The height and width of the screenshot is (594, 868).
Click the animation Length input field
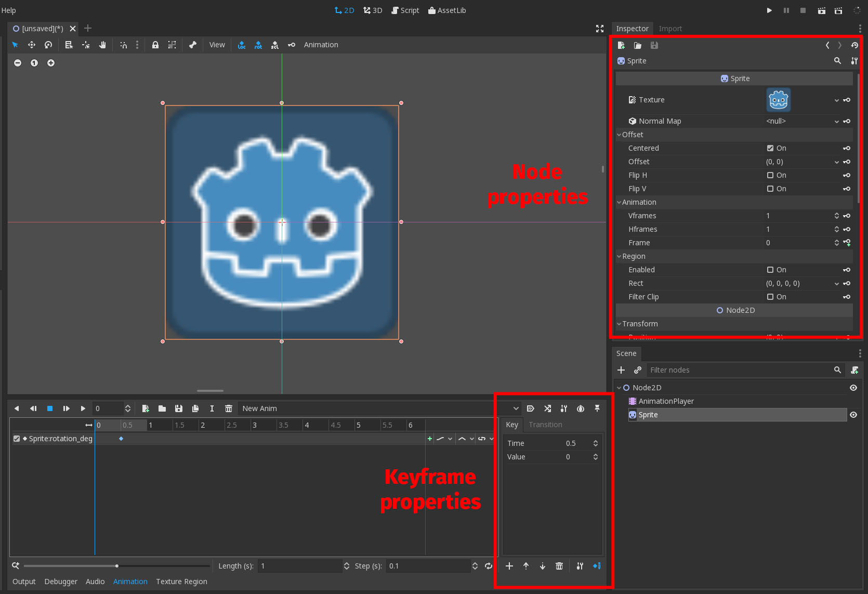click(301, 566)
